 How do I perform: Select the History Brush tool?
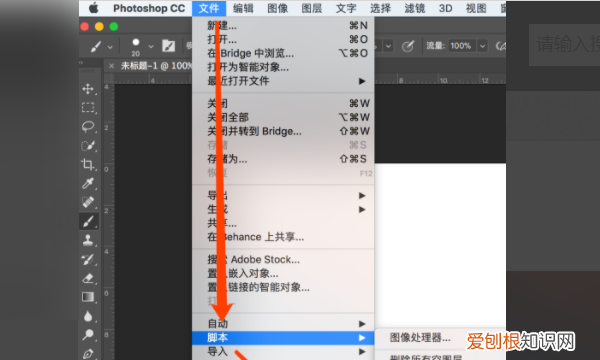[88, 259]
